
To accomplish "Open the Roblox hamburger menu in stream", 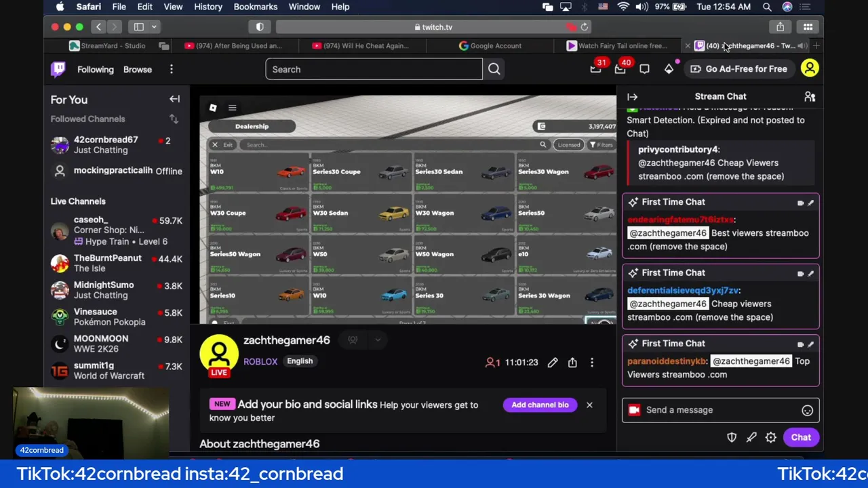I will [232, 108].
